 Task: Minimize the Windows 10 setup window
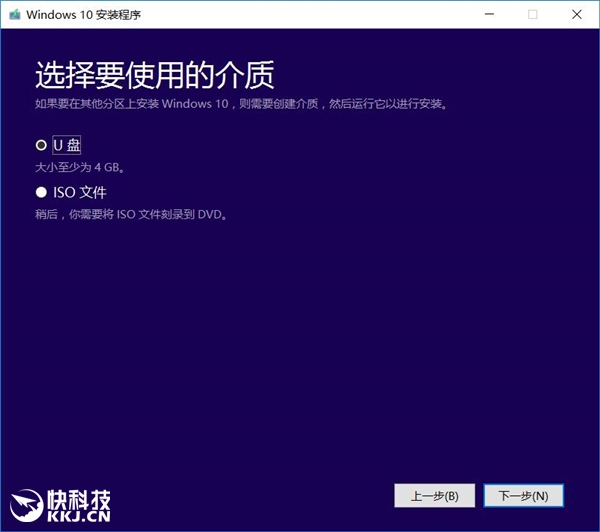click(x=489, y=14)
